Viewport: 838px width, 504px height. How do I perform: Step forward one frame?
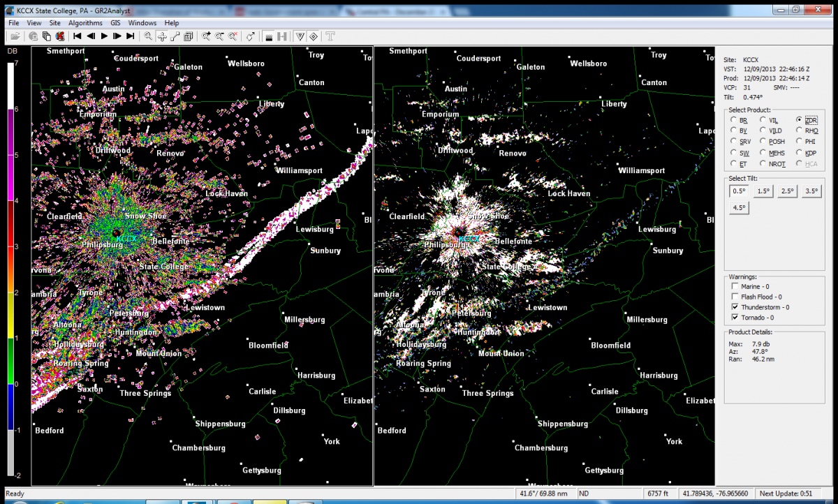click(117, 36)
